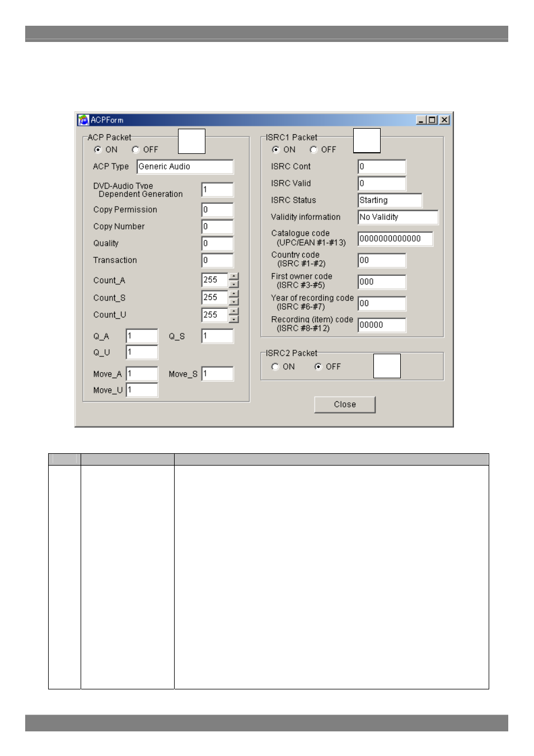Click the Q_S input field
Image resolution: width=534 pixels, height=756 pixels.
click(218, 336)
